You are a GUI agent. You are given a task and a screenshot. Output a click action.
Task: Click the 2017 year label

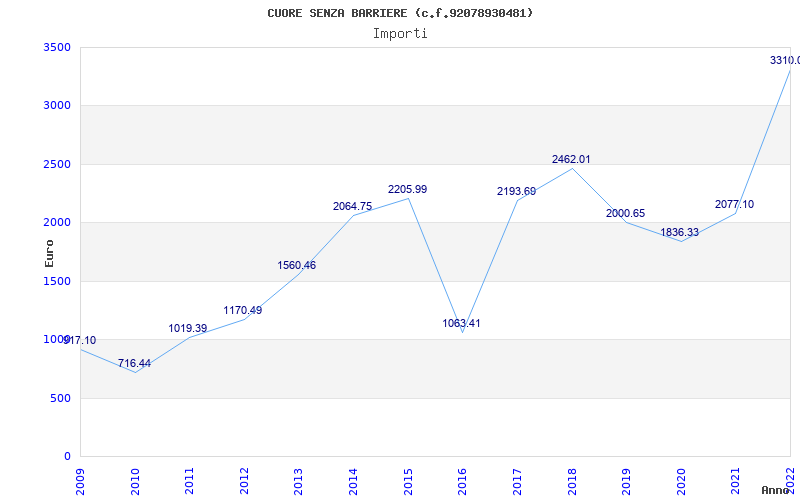click(x=517, y=481)
